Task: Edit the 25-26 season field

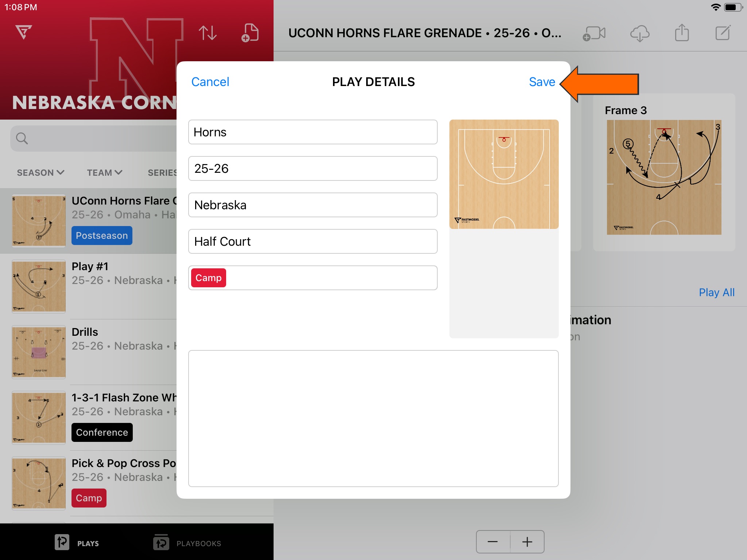Action: tap(313, 168)
